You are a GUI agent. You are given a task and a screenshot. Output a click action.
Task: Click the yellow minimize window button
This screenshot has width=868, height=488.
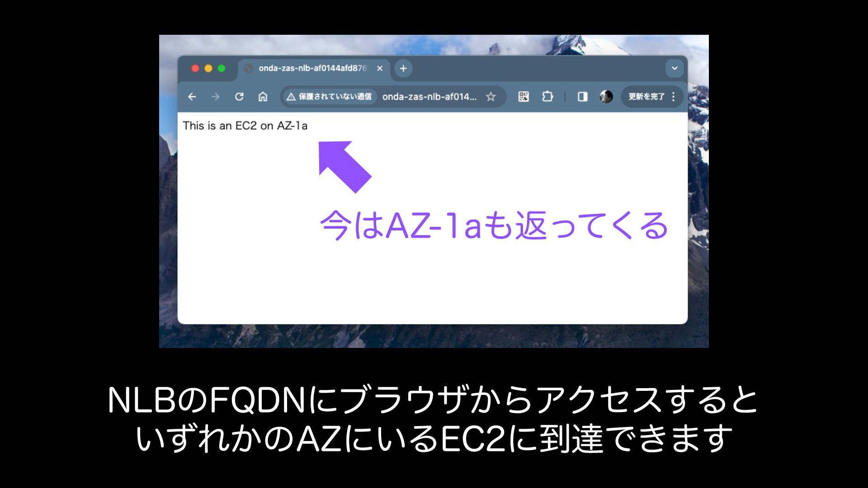point(208,69)
